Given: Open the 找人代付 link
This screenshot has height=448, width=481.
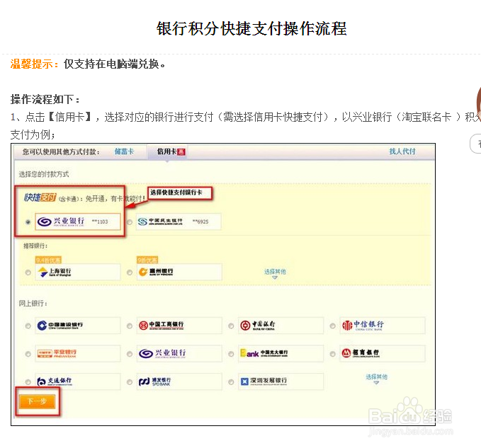Looking at the screenshot, I should [x=402, y=151].
